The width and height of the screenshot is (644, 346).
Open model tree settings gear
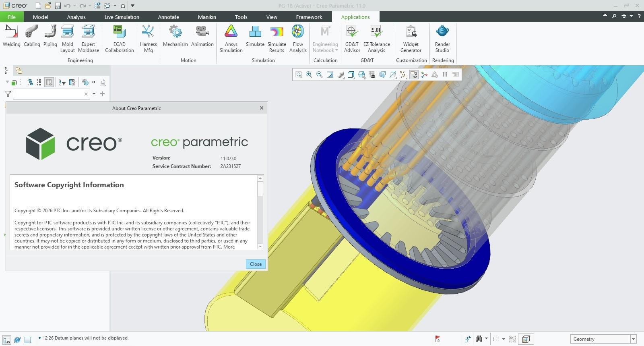click(x=85, y=82)
